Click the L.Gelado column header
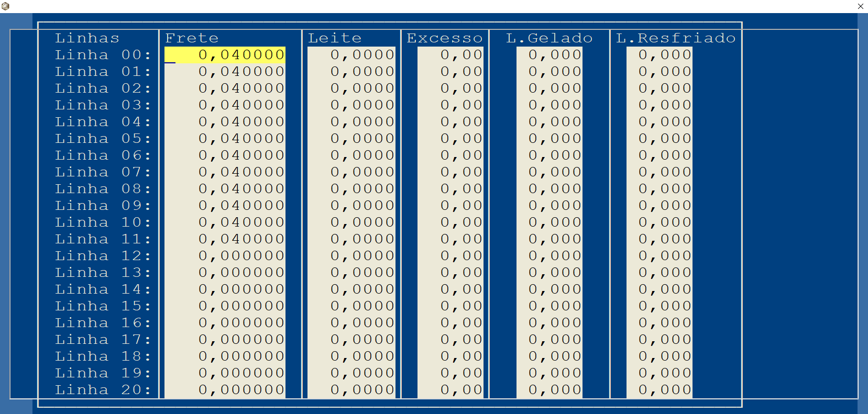 point(550,38)
